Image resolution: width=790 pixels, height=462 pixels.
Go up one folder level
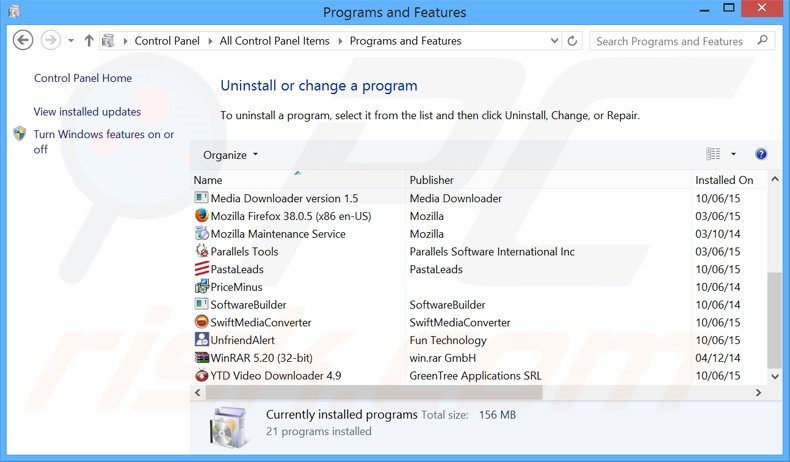(x=89, y=40)
